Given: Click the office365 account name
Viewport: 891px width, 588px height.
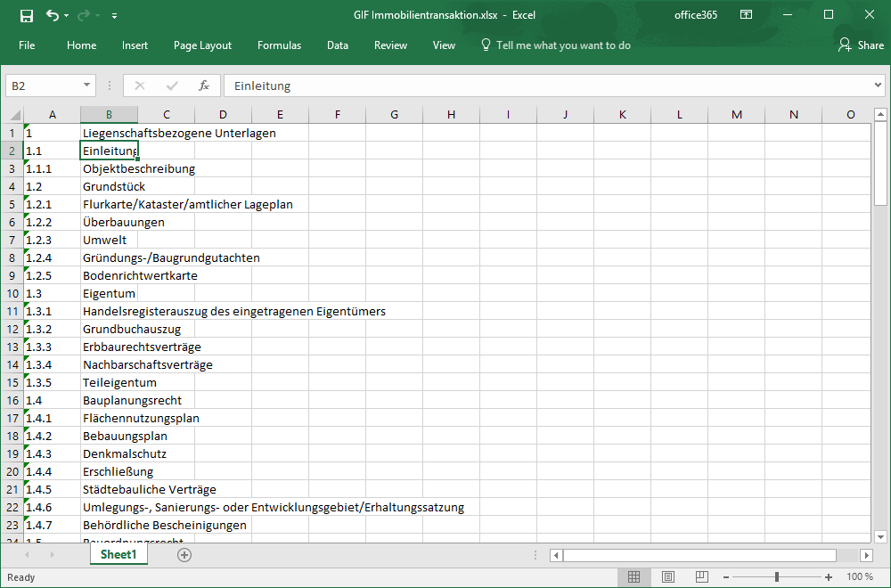Looking at the screenshot, I should click(696, 15).
